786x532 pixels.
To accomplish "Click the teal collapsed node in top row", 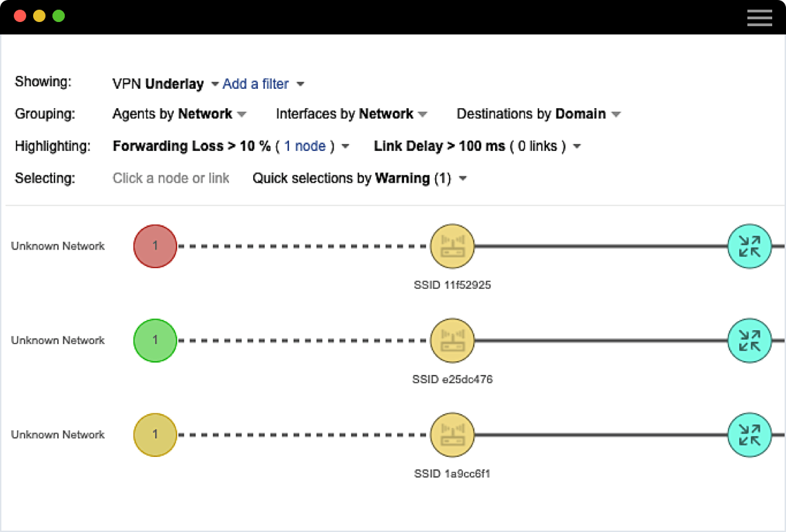I will click(x=749, y=246).
